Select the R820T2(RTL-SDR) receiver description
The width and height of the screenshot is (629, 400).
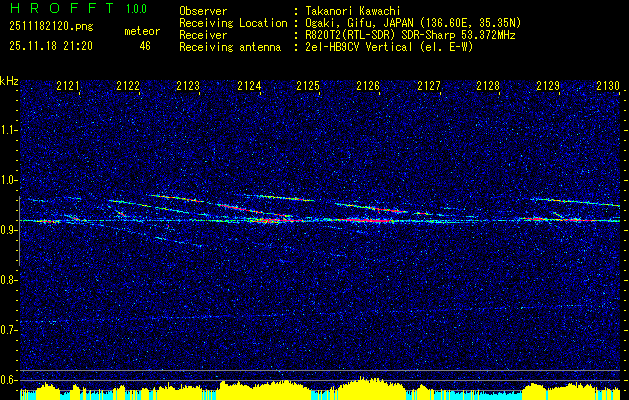410,35
